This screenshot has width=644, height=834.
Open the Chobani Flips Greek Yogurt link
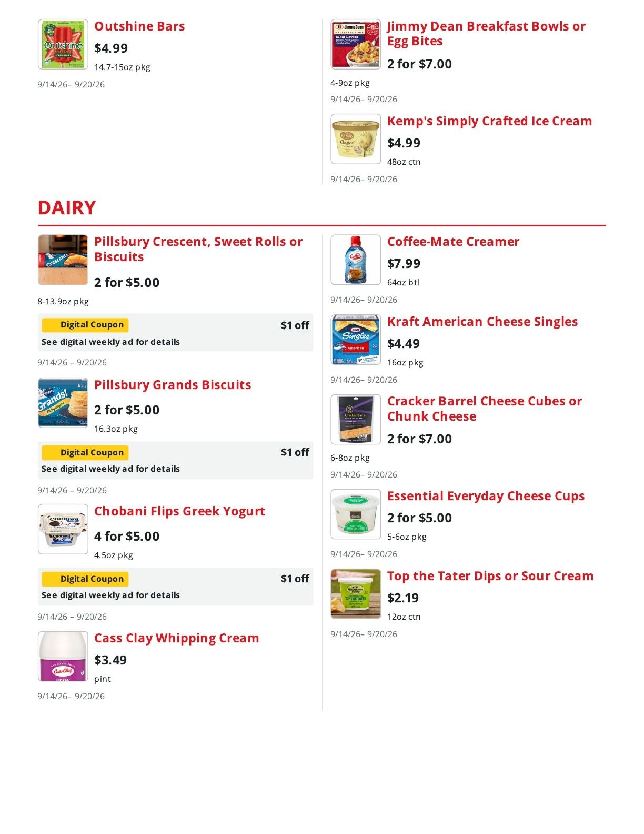point(179,511)
